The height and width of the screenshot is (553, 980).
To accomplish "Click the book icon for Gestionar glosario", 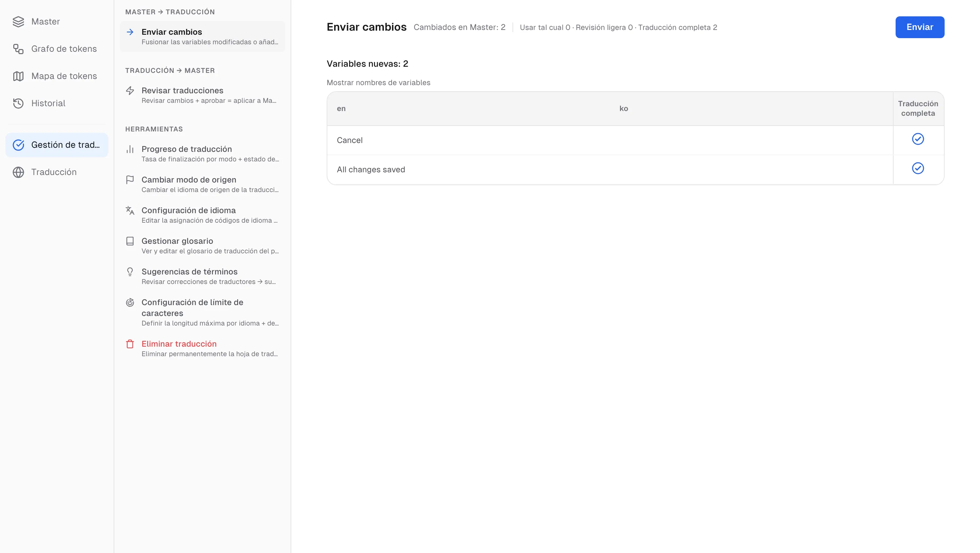I will [130, 241].
